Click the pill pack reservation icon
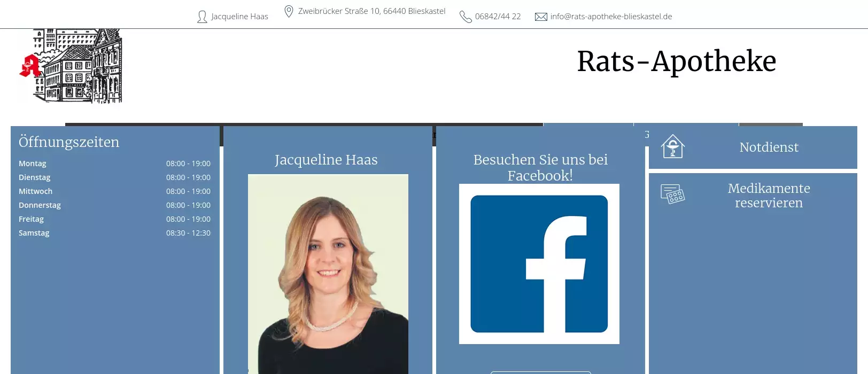This screenshot has width=868, height=374. pos(672,194)
